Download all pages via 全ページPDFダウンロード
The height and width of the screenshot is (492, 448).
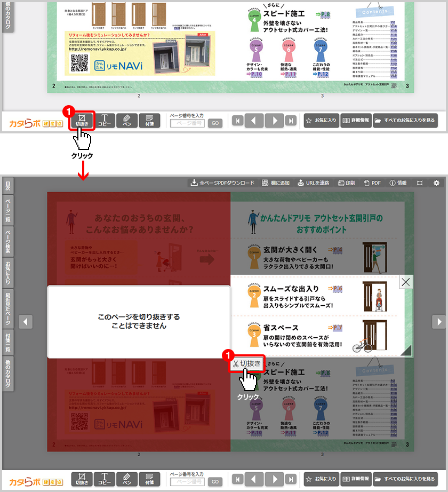[x=222, y=183]
